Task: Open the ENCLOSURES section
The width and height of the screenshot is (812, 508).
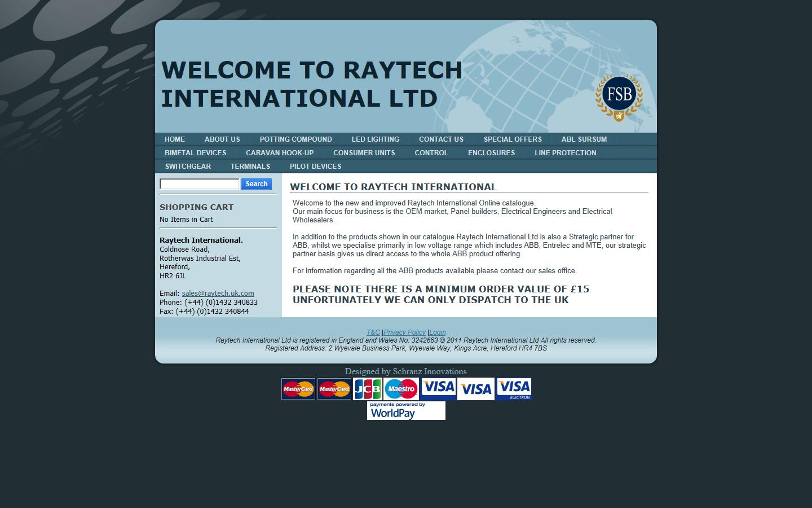Action: pyautogui.click(x=491, y=153)
